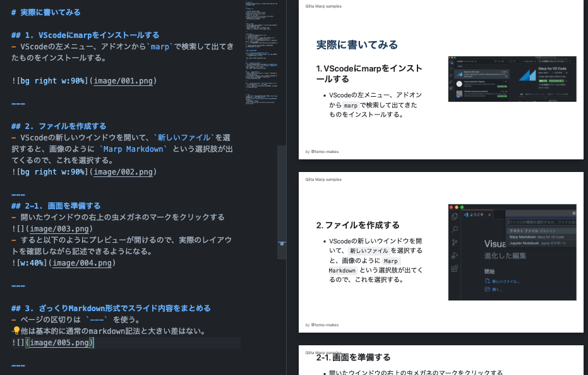Click VS Code logo on ようこそ tab in slide 2 screenshot
The width and height of the screenshot is (588, 375).
tap(466, 215)
